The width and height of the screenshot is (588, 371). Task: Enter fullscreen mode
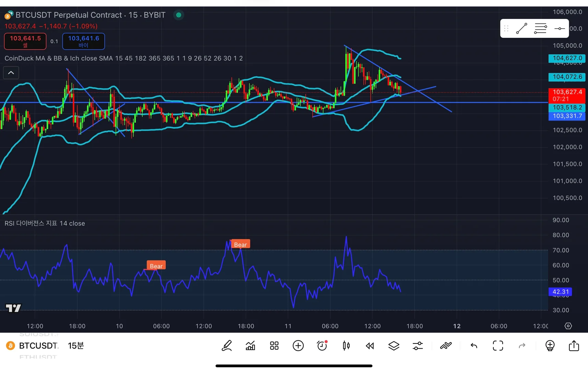tap(498, 346)
